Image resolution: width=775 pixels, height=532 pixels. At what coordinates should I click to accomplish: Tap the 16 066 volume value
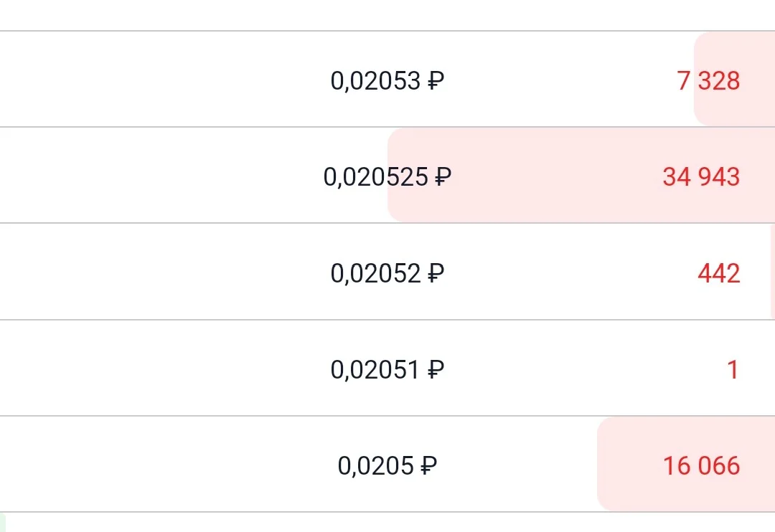[x=701, y=466]
